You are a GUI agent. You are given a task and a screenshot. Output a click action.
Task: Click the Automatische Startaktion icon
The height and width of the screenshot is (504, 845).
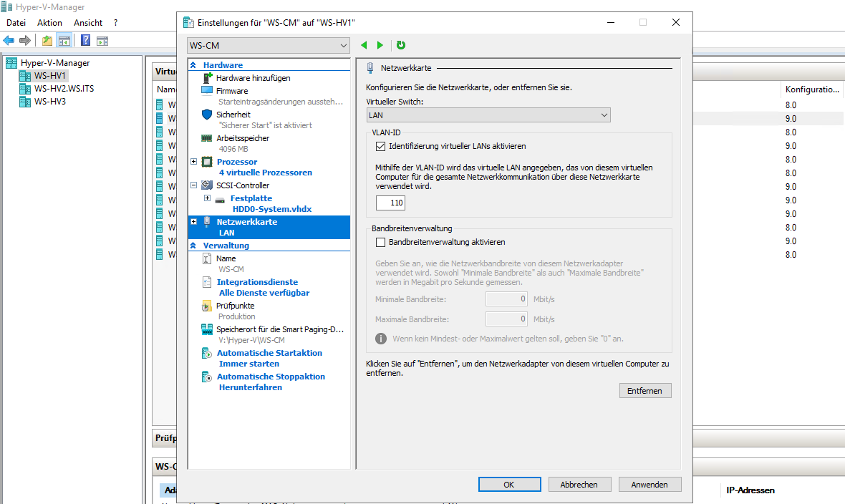pyautogui.click(x=207, y=353)
